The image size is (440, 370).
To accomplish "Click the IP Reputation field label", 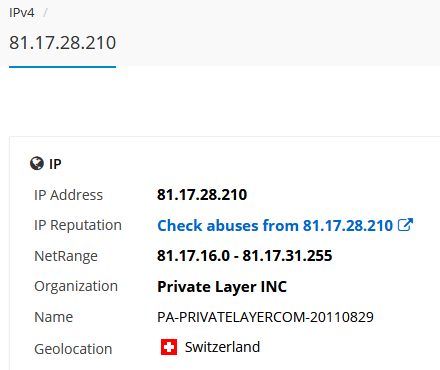I will [78, 225].
